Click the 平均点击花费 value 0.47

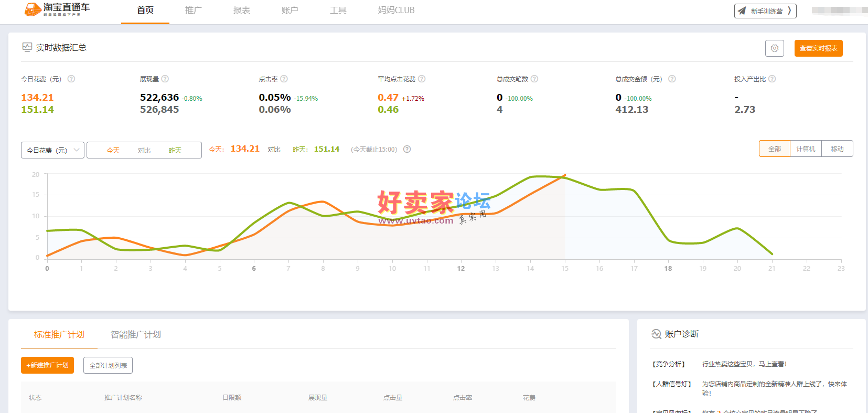(388, 97)
